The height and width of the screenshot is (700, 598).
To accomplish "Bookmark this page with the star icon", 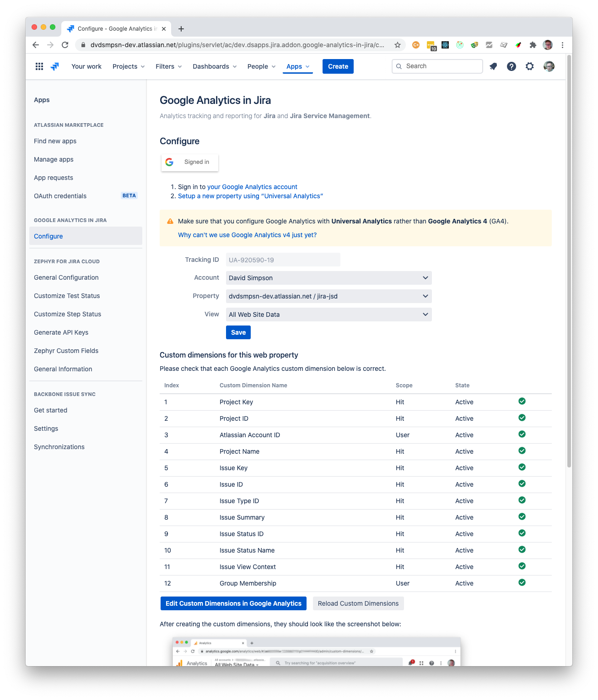I will click(x=398, y=45).
